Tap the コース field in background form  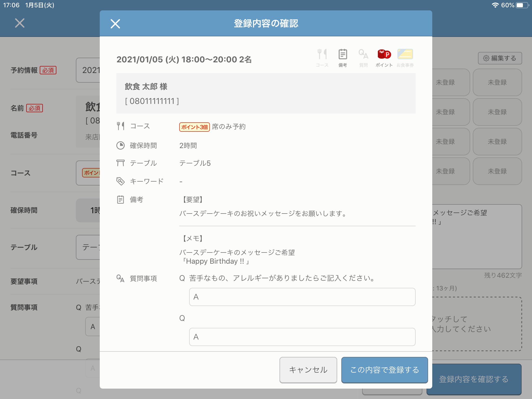(88, 173)
